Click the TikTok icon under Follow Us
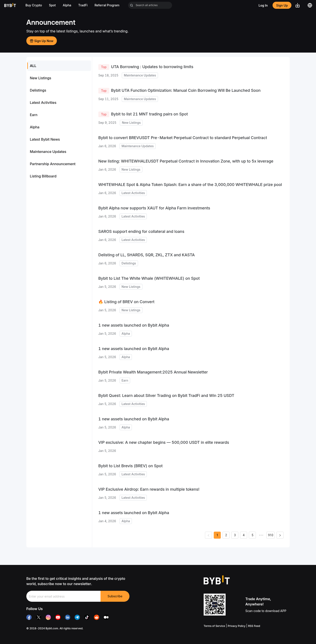Viewport: 316px width, 644px height. 87,617
